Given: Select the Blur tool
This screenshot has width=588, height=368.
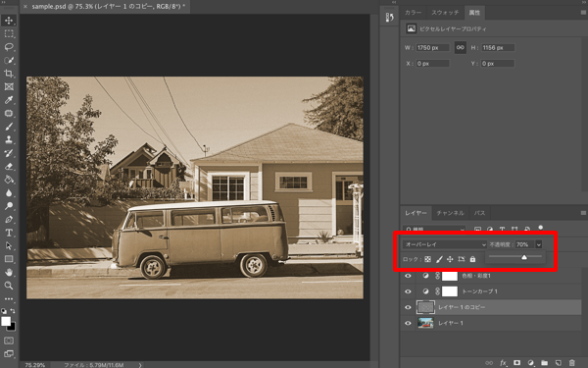Looking at the screenshot, I should (9, 193).
